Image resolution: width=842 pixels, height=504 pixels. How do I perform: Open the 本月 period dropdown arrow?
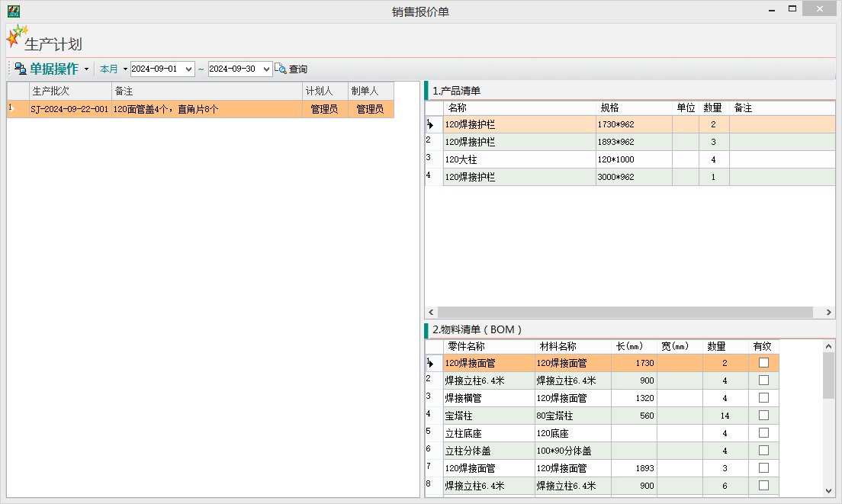click(125, 69)
